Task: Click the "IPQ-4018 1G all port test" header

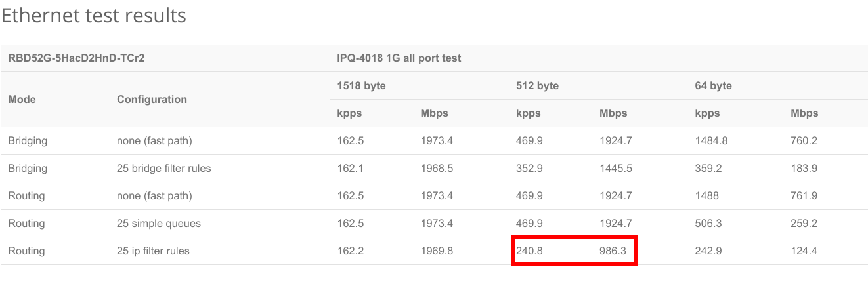Action: [399, 58]
